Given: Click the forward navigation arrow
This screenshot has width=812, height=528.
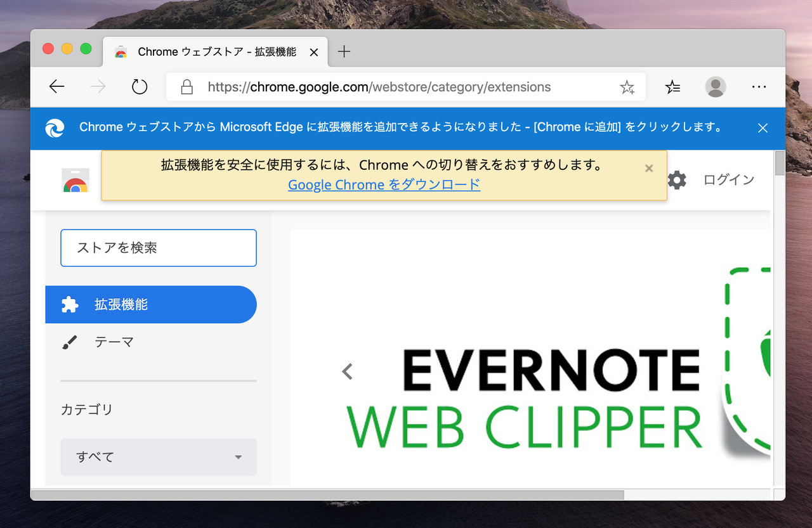Looking at the screenshot, I should pos(98,87).
